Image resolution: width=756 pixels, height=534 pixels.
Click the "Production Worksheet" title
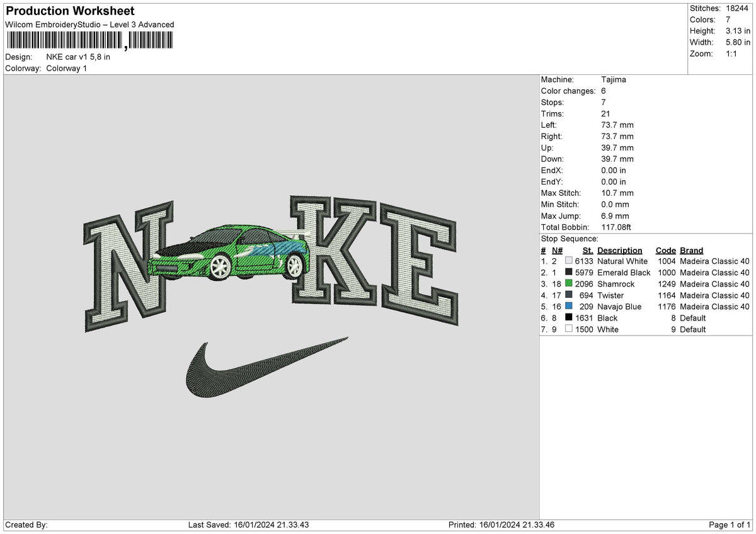(x=70, y=11)
